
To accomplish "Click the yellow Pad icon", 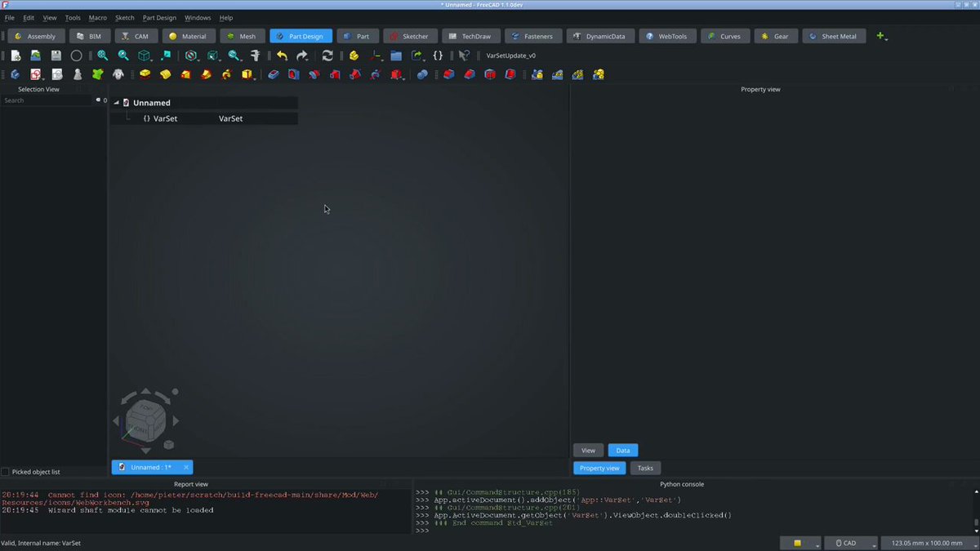I will click(x=145, y=74).
